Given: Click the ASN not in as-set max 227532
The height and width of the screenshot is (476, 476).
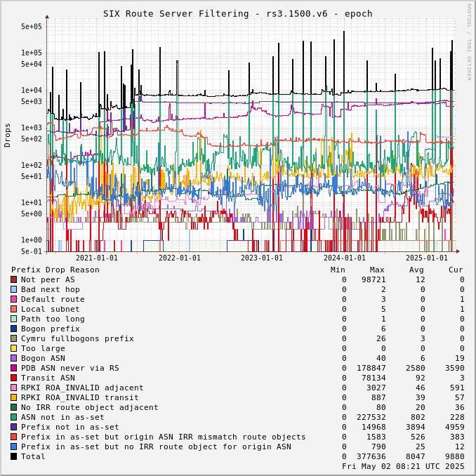Looking at the screenshot, I should coord(371,417).
